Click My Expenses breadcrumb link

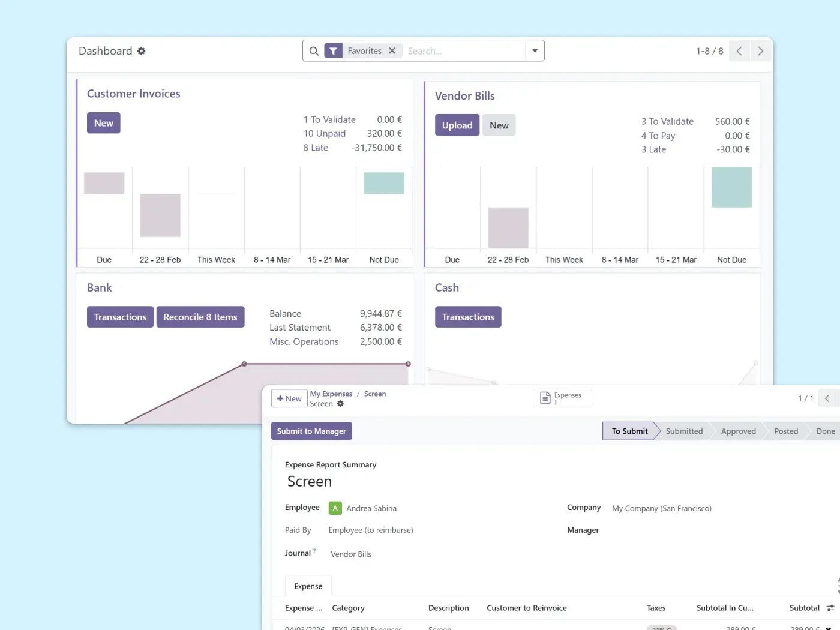331,394
